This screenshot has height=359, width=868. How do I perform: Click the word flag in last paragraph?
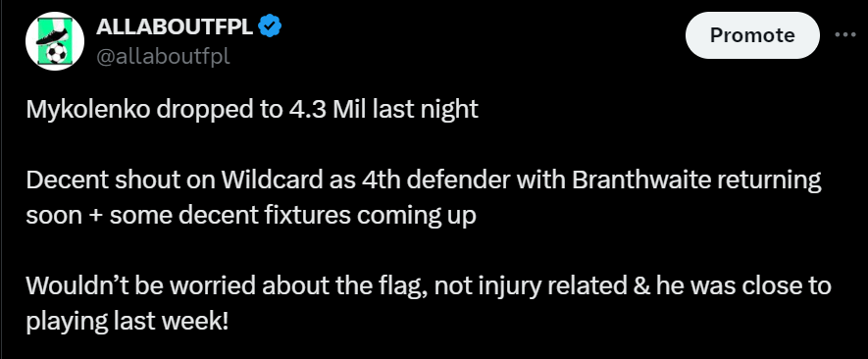402,286
